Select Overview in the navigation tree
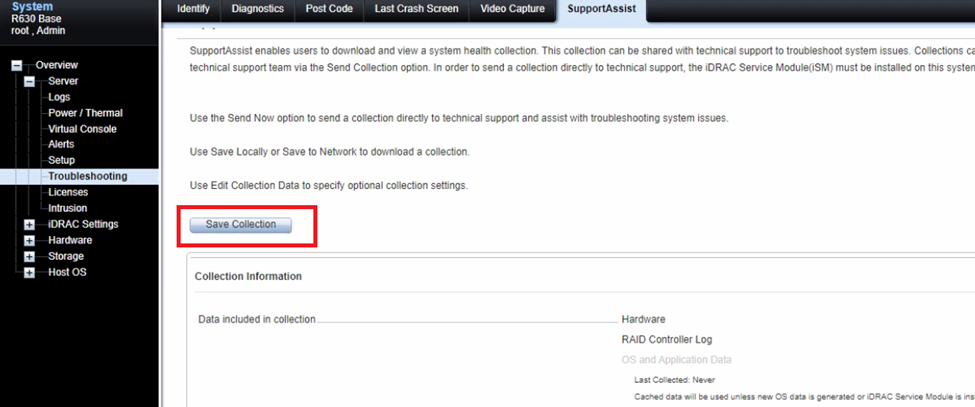The height and width of the screenshot is (407, 975). tap(57, 65)
